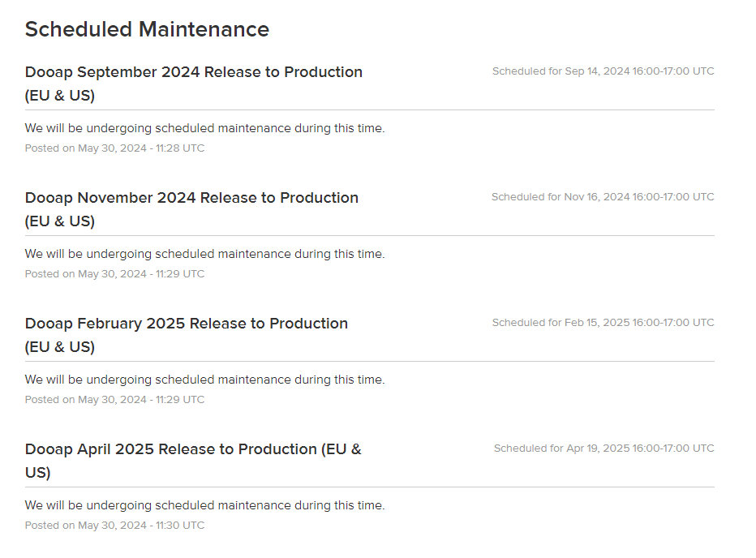
Task: Click (EU & US) line of November release title
Action: 60,221
